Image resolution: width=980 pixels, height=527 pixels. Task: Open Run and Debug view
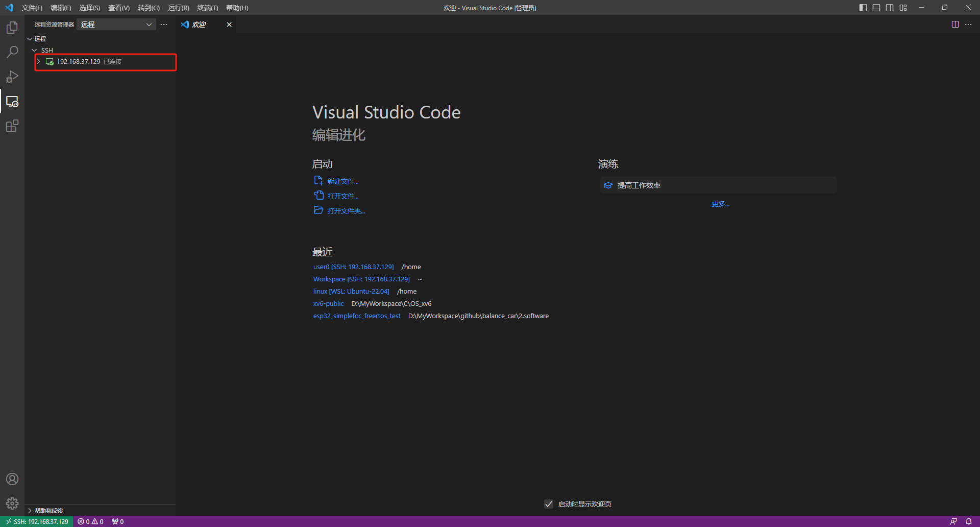(x=12, y=77)
